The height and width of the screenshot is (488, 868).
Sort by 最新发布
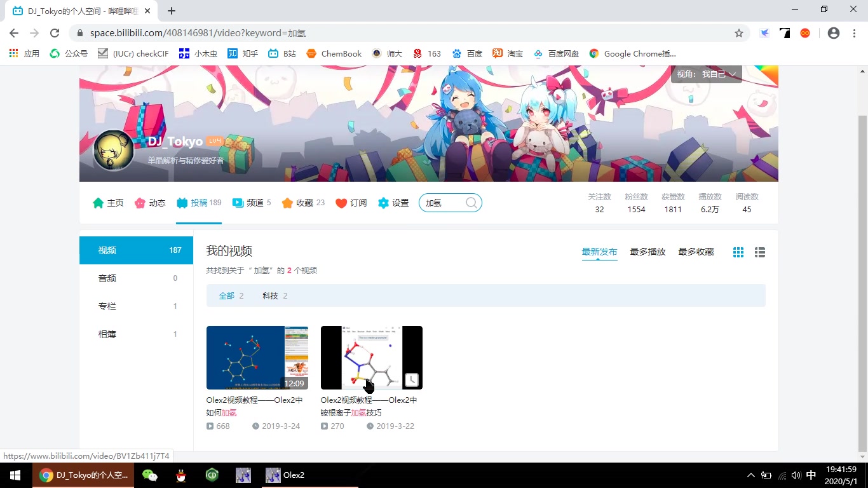click(x=599, y=252)
